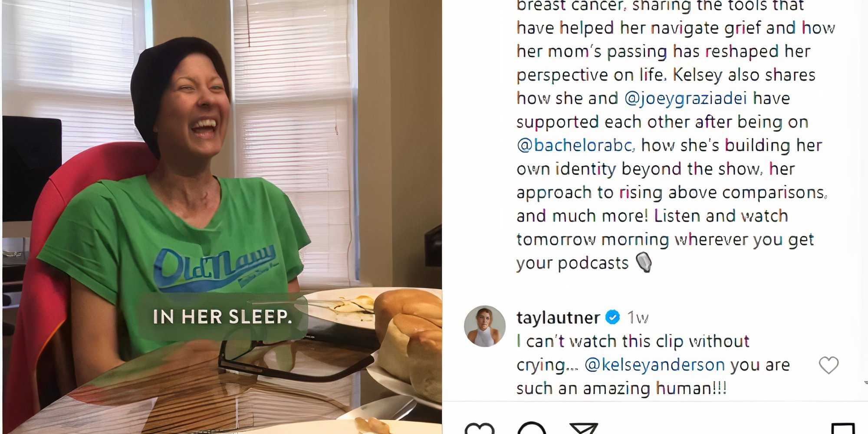Screen dimensions: 868x434
Task: Click the eyeglasses on the table in the video
Action: pos(295,360)
